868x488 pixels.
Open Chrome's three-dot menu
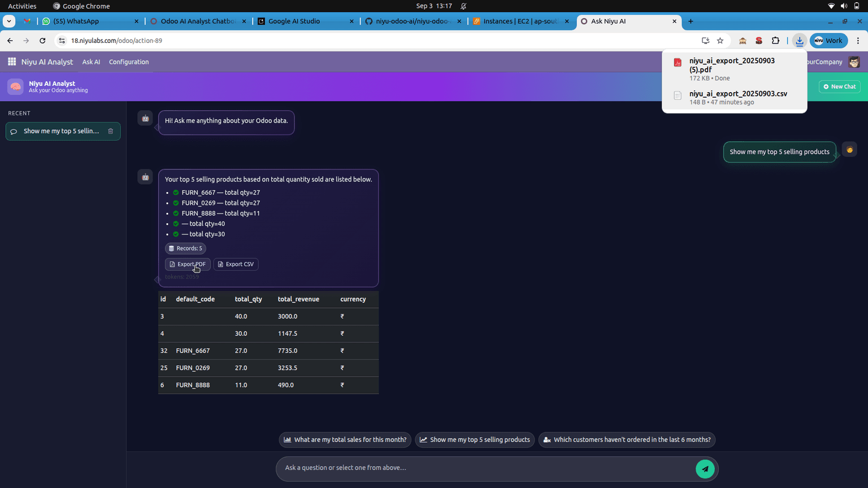point(858,41)
